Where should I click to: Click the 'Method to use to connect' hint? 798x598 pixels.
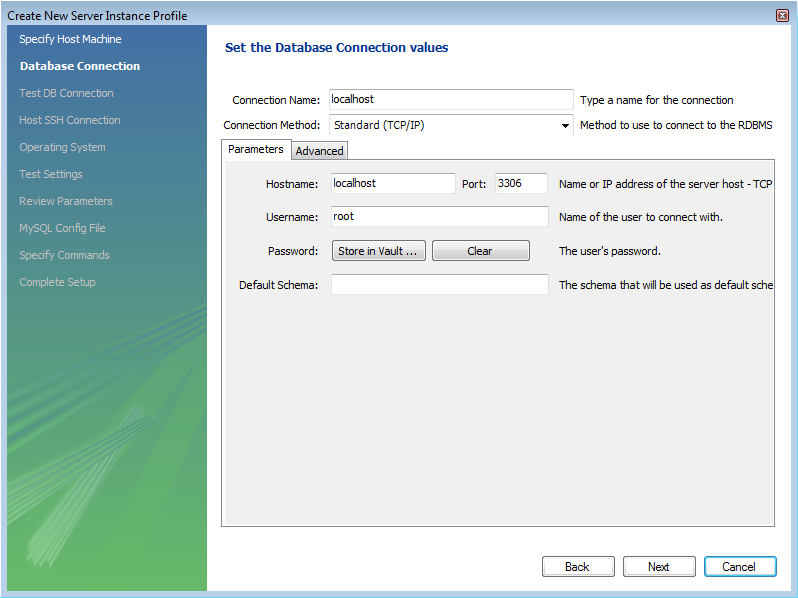coord(676,125)
